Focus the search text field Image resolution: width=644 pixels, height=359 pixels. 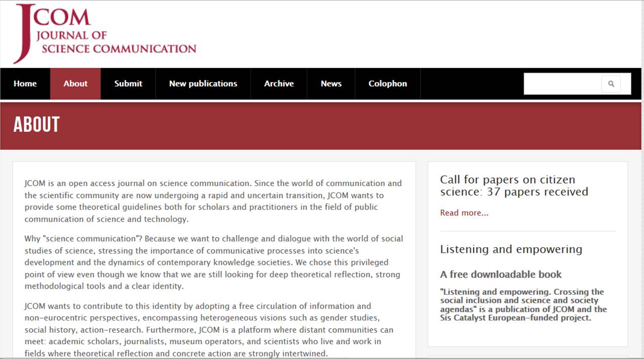tap(562, 84)
